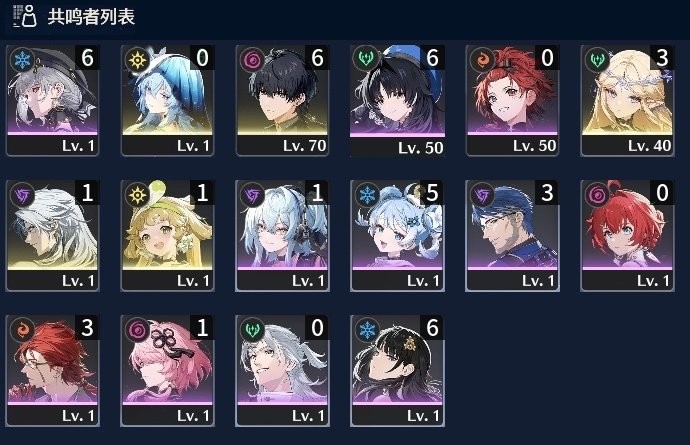Open the blonde elf character at Lv. 40

(627, 100)
